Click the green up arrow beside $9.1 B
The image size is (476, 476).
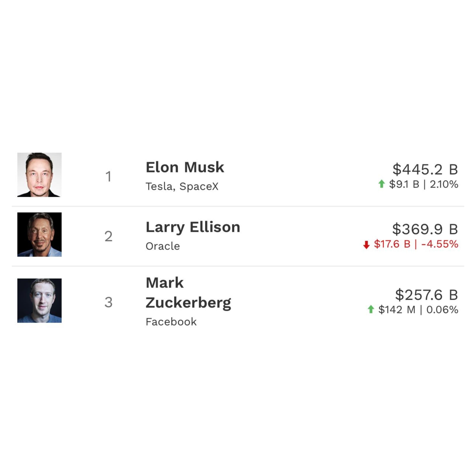click(381, 184)
